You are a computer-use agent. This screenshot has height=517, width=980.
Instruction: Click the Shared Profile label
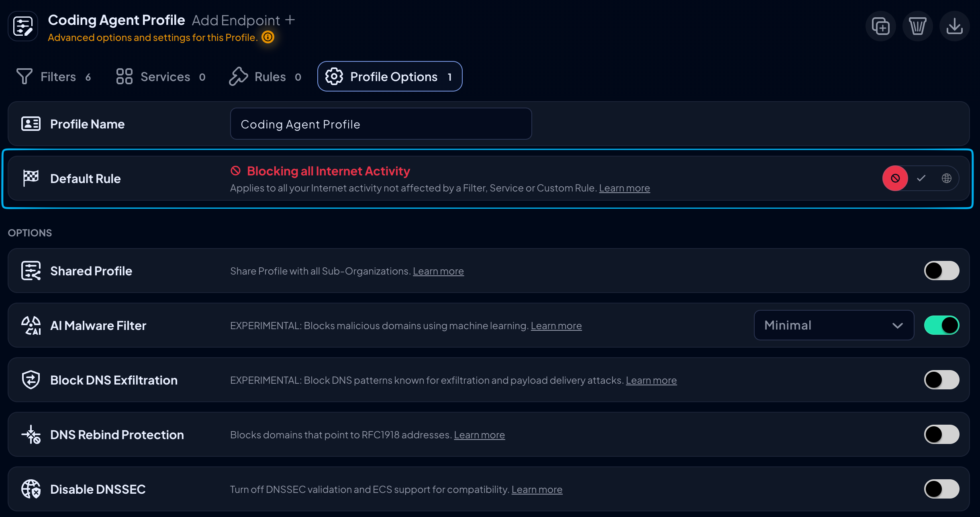coord(91,271)
